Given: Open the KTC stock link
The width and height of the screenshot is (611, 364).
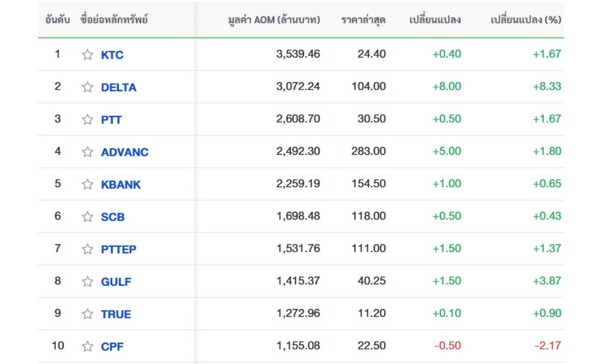Looking at the screenshot, I should click(112, 55).
